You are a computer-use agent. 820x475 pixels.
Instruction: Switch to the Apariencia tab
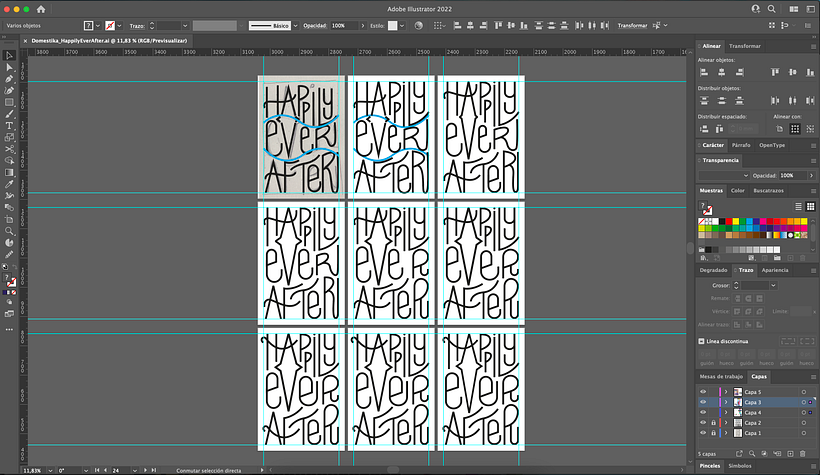[x=775, y=270]
